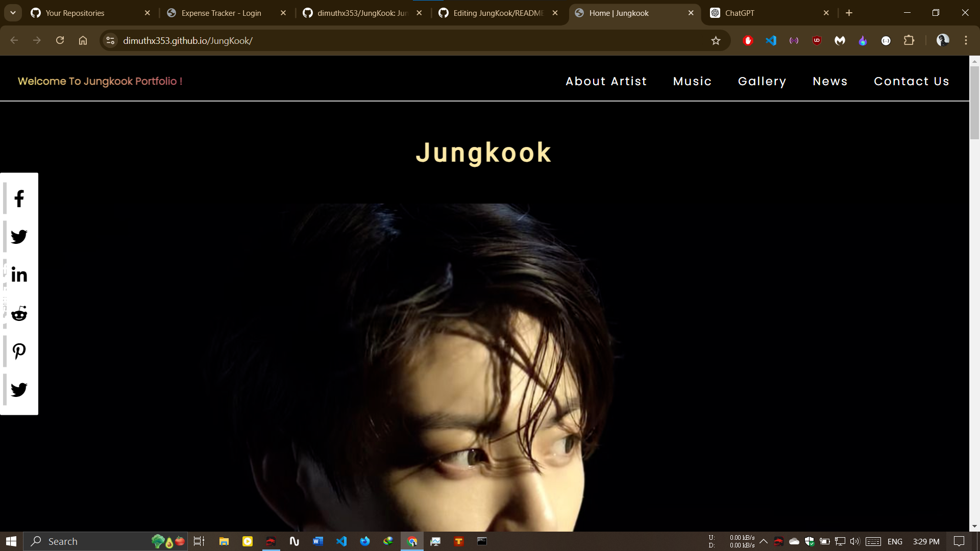The height and width of the screenshot is (551, 980).
Task: Open the Contact Us page
Action: (912, 81)
